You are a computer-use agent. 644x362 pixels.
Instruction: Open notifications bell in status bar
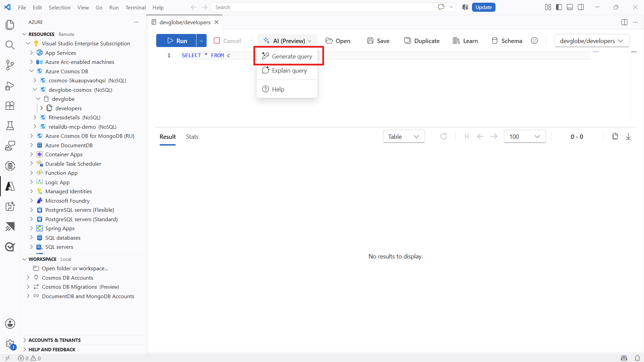tap(637, 358)
